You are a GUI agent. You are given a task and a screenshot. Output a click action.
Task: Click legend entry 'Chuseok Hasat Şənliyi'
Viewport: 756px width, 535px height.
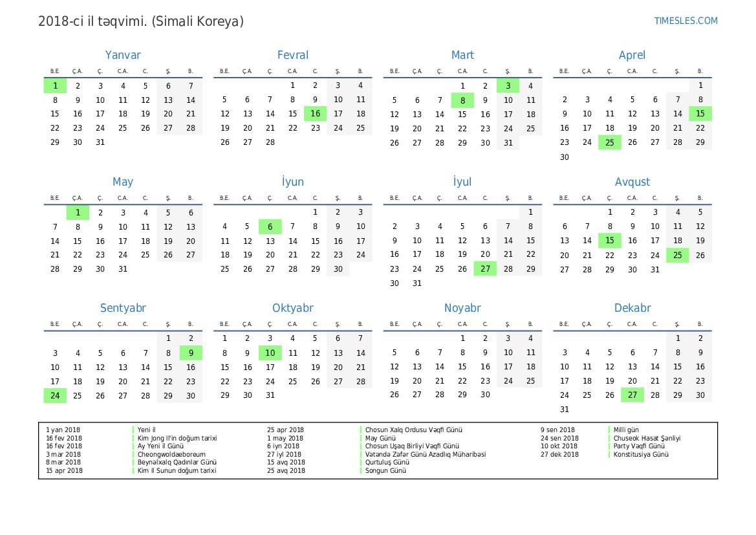tap(647, 438)
